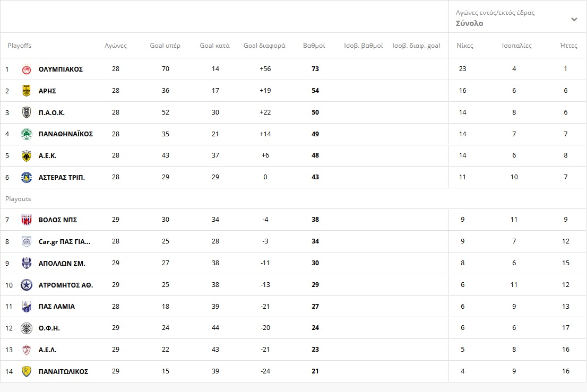The height and width of the screenshot is (392, 587).
Task: Click the Αγώνες column header
Action: coord(116,46)
